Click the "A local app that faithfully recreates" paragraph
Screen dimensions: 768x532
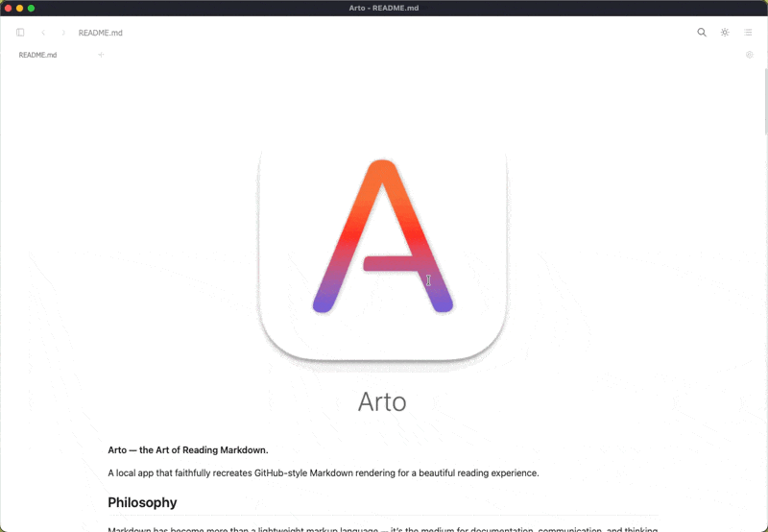(x=324, y=472)
